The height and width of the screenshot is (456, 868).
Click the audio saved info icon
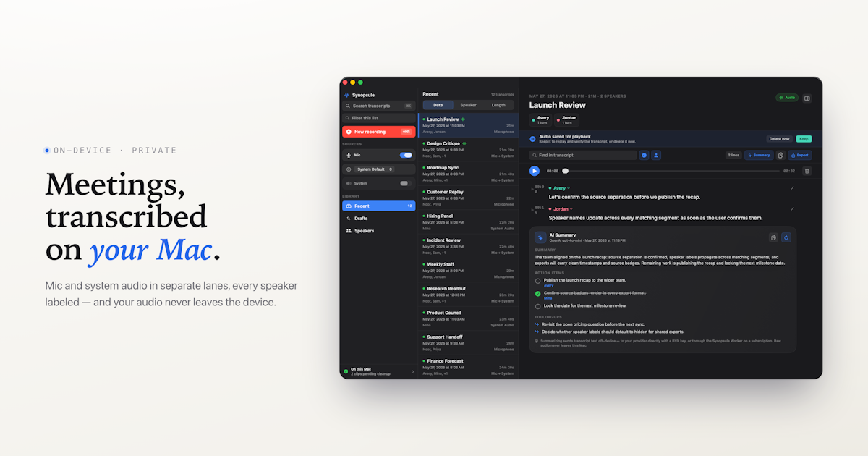(533, 138)
